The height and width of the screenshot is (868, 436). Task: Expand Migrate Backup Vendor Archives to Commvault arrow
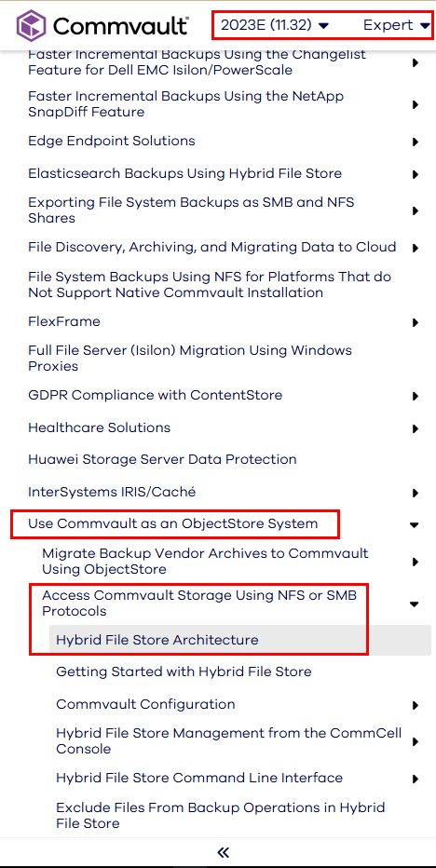click(x=415, y=562)
